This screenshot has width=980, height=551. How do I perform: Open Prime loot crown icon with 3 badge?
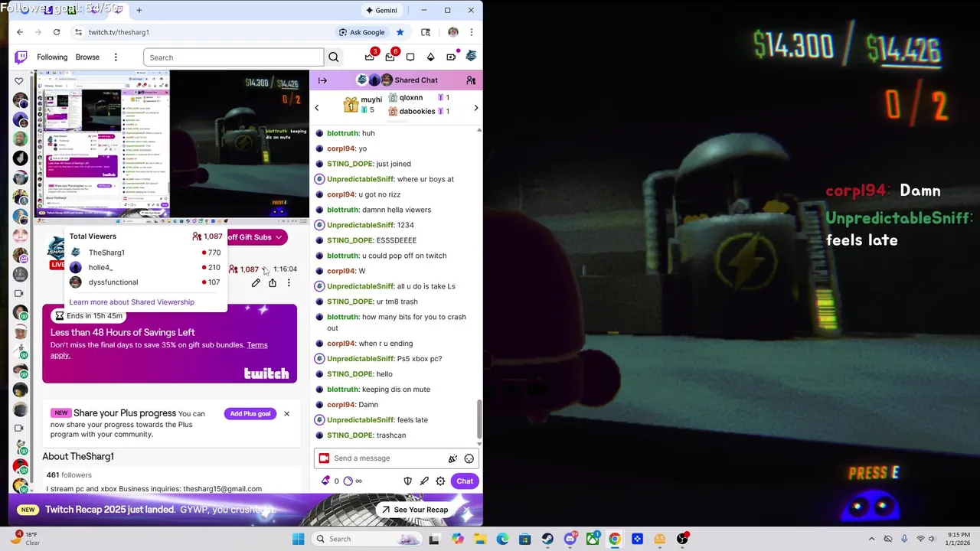(x=370, y=57)
